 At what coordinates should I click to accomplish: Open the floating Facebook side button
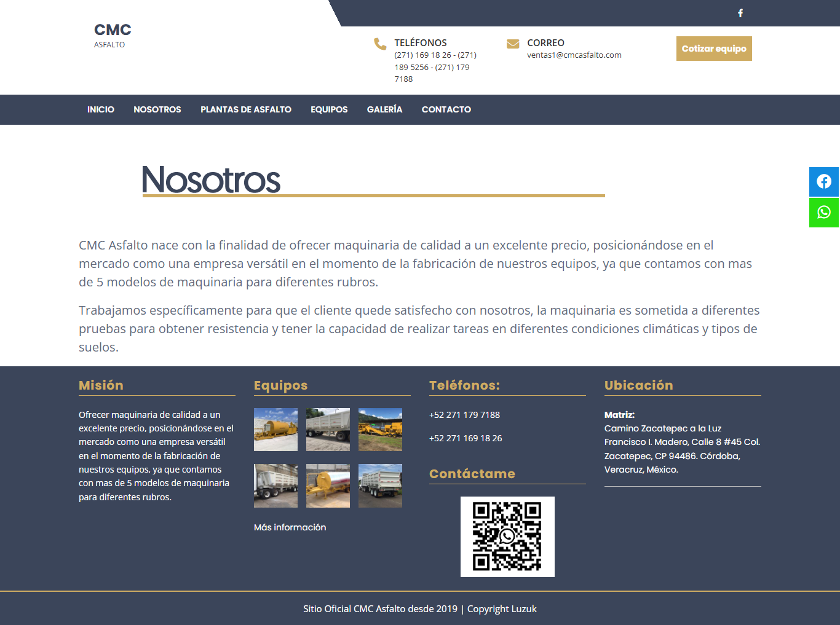[824, 182]
